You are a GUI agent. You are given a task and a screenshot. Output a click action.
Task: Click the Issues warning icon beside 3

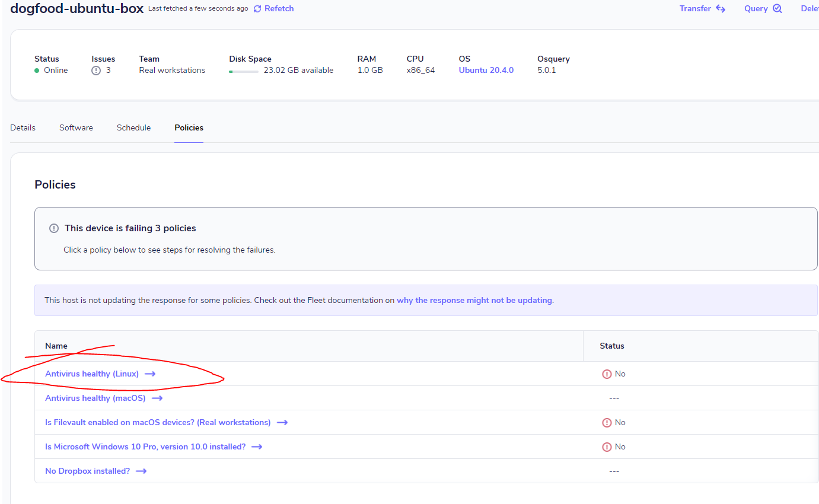click(96, 71)
